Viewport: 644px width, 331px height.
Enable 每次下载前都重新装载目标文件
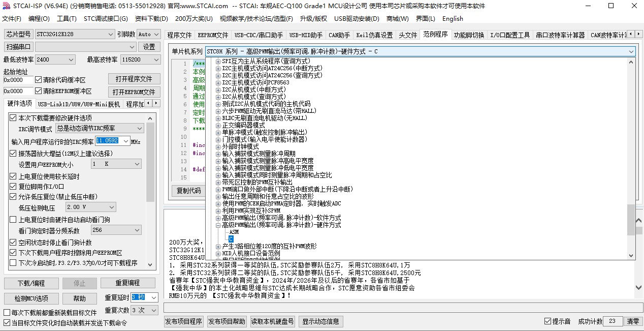(7, 313)
